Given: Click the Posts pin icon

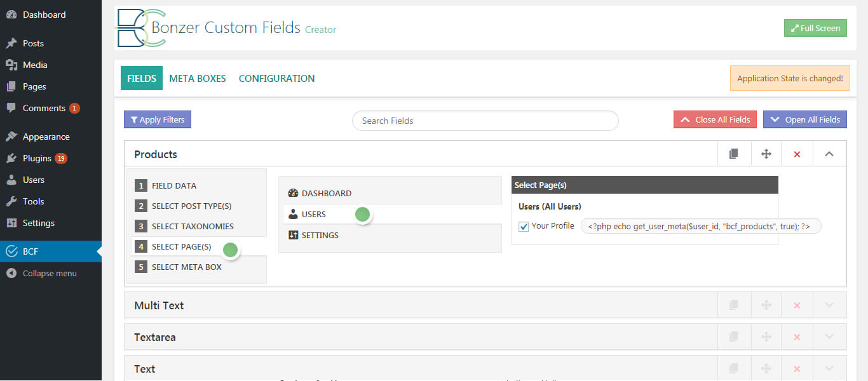Looking at the screenshot, I should pyautogui.click(x=11, y=43).
